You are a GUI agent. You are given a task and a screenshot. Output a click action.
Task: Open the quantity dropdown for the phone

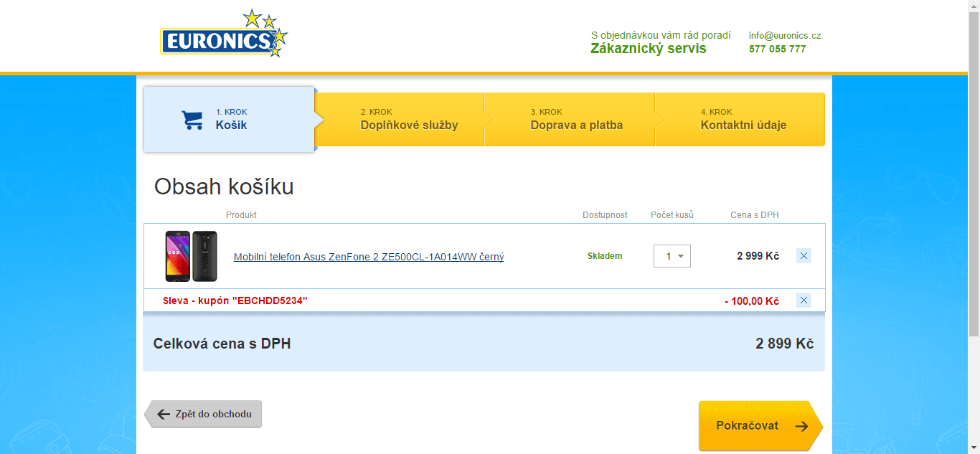(672, 256)
